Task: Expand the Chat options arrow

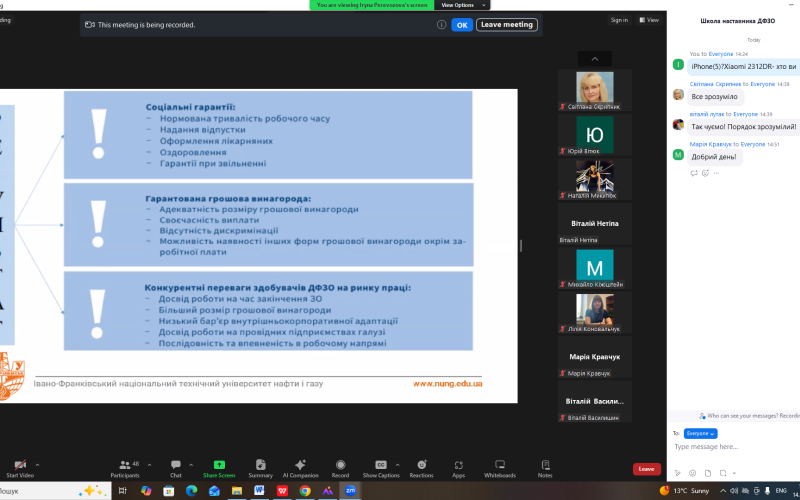Action: tap(191, 465)
